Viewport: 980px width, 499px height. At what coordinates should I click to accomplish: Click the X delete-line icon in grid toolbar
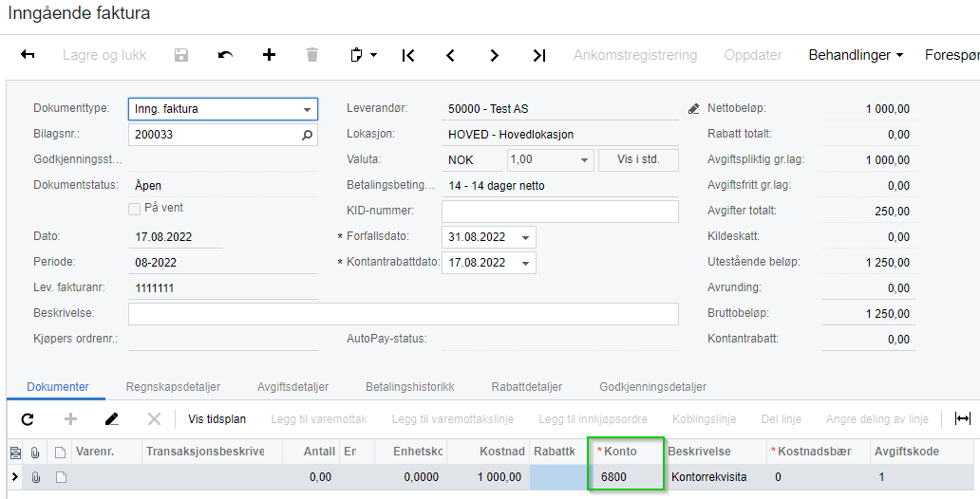tap(155, 419)
